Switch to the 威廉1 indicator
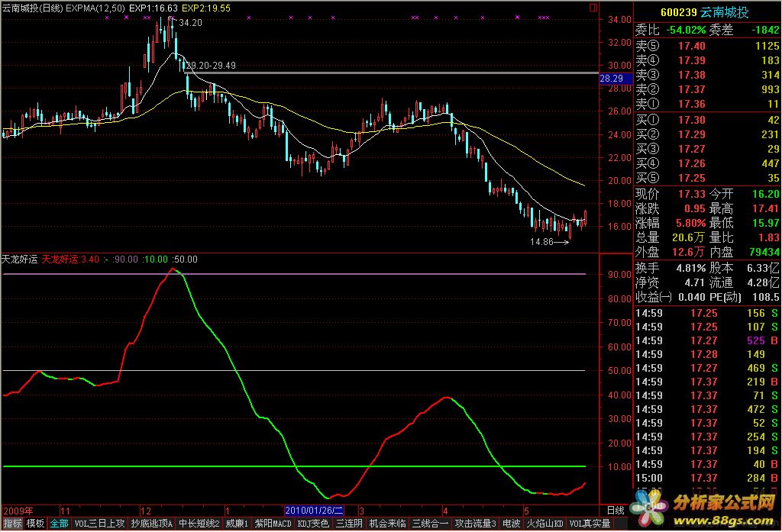The height and width of the screenshot is (532, 782). (x=237, y=523)
